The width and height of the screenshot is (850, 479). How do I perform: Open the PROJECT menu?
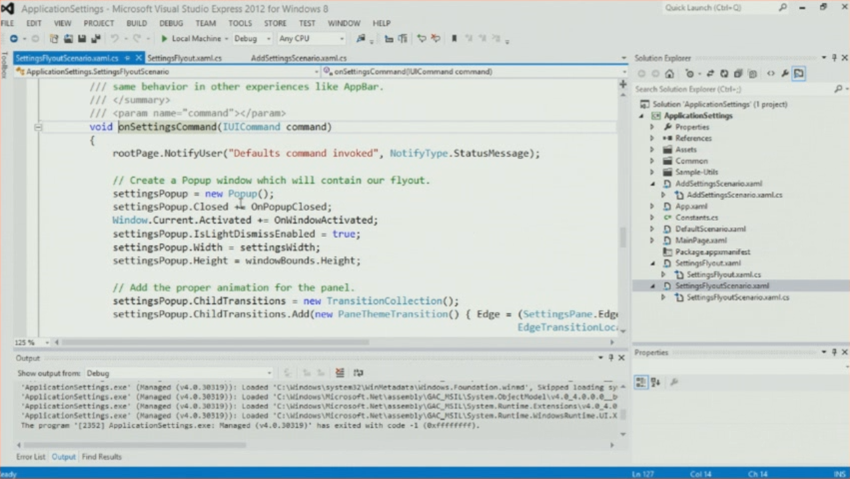pos(99,23)
